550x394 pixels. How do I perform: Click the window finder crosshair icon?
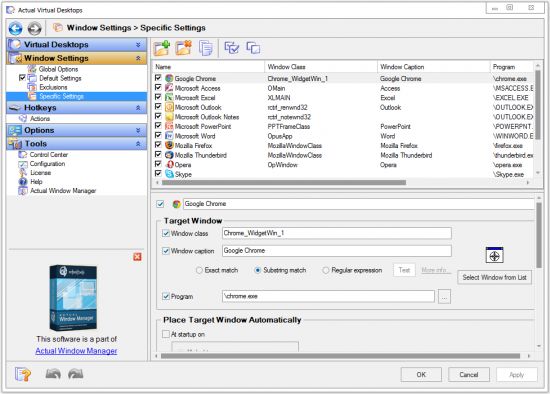[x=494, y=255]
